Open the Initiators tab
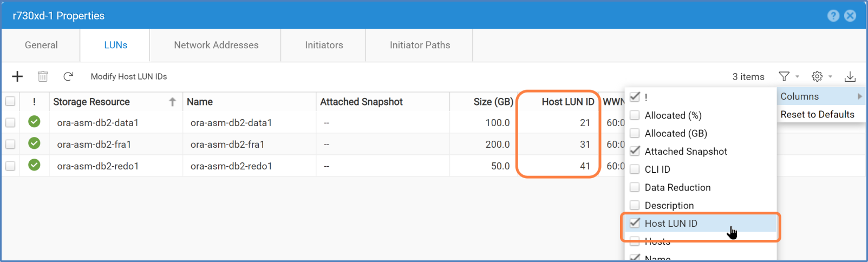 [324, 45]
